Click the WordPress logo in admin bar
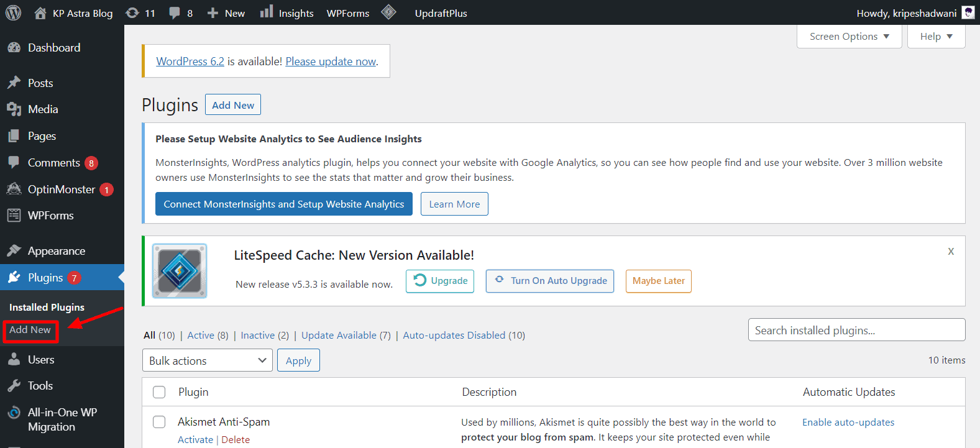Image resolution: width=980 pixels, height=448 pixels. click(13, 12)
